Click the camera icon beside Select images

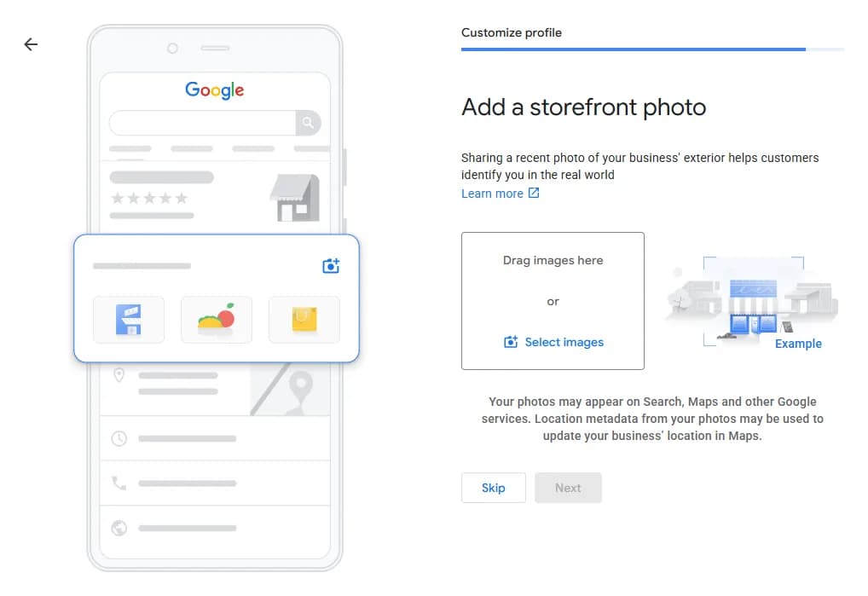tap(511, 342)
